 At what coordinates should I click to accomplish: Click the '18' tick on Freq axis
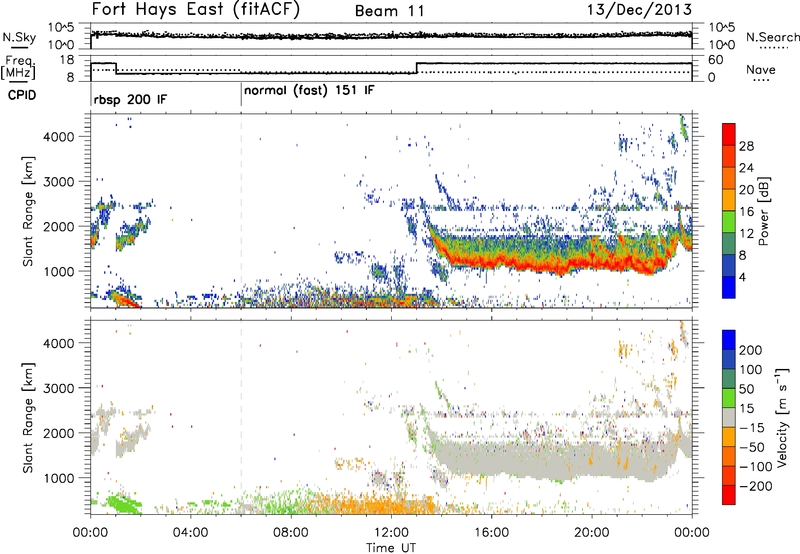click(67, 60)
